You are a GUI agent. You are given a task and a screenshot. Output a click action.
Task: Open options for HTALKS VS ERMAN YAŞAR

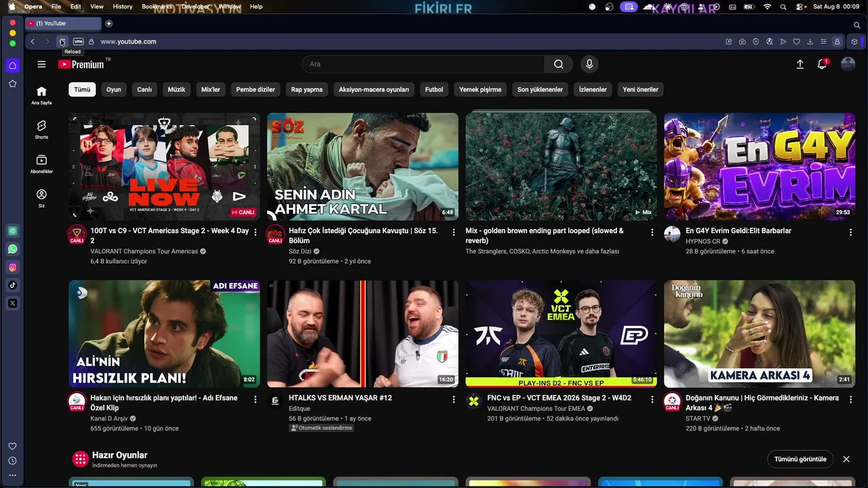[454, 400]
